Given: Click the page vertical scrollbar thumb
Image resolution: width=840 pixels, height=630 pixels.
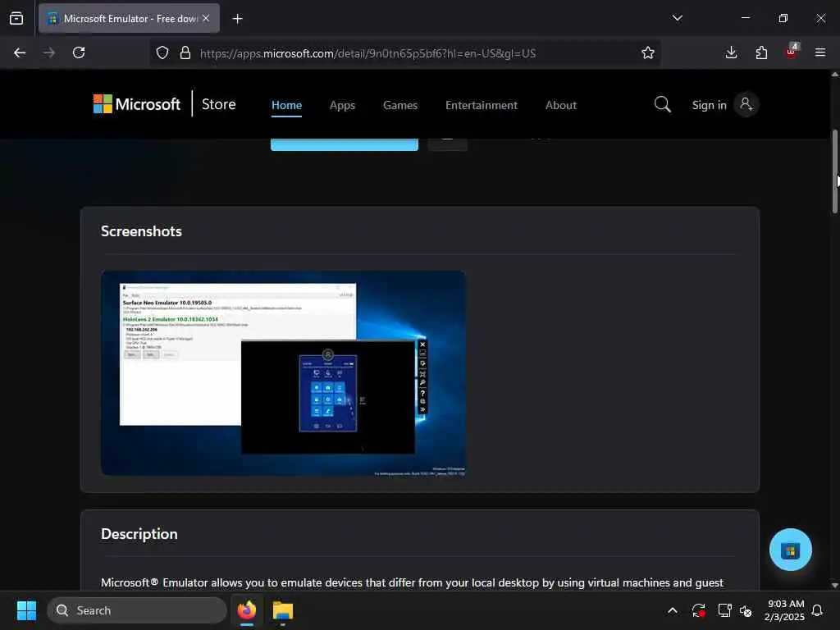Looking at the screenshot, I should tap(834, 171).
